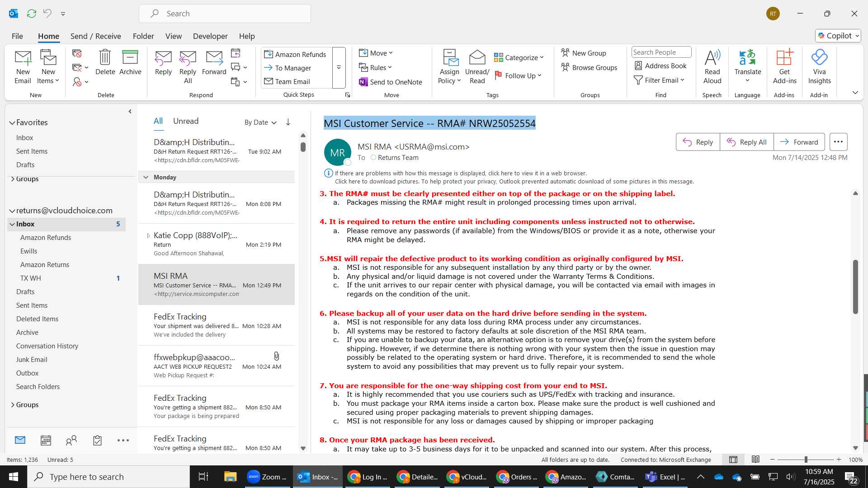Click the Archive icon in ribbon
Viewport: 868px width, 488px height.
click(130, 62)
